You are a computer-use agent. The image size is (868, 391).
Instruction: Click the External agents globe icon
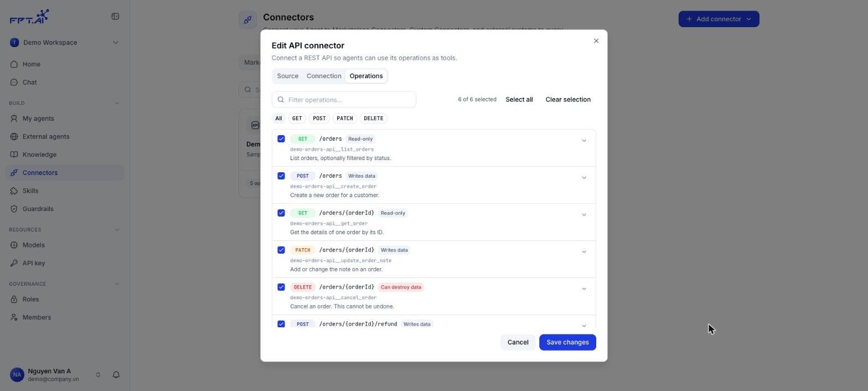[x=14, y=137]
